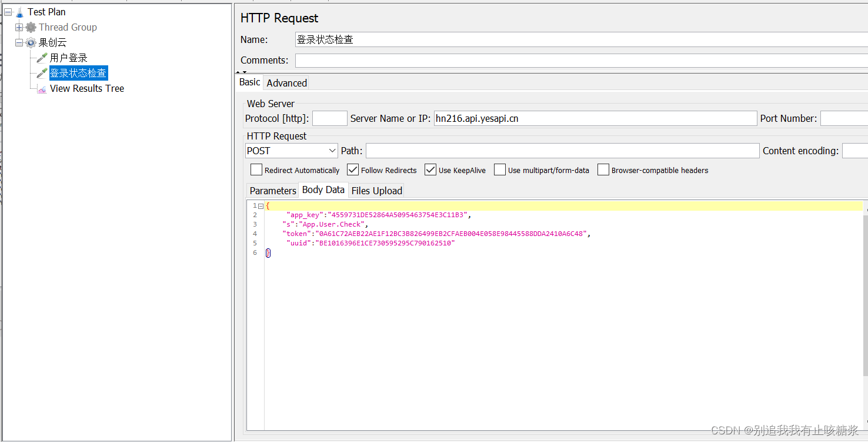
Task: Select 登录状态检查 sampler in the tree
Action: click(78, 73)
